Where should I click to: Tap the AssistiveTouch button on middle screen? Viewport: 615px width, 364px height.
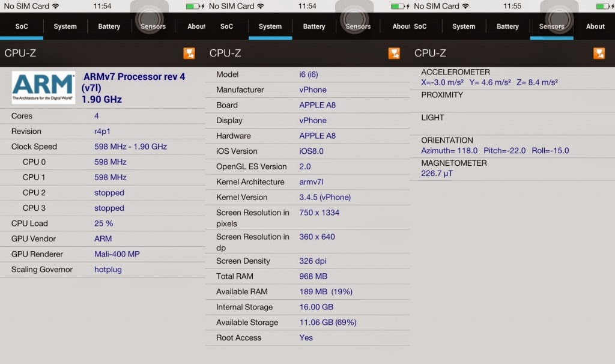tap(354, 19)
